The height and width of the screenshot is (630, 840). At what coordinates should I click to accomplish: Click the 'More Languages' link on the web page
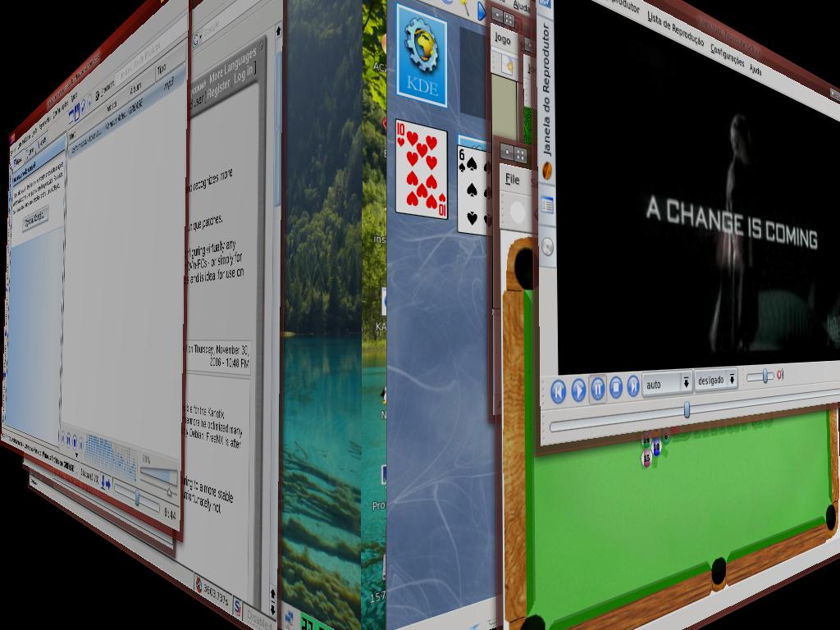coord(232,66)
